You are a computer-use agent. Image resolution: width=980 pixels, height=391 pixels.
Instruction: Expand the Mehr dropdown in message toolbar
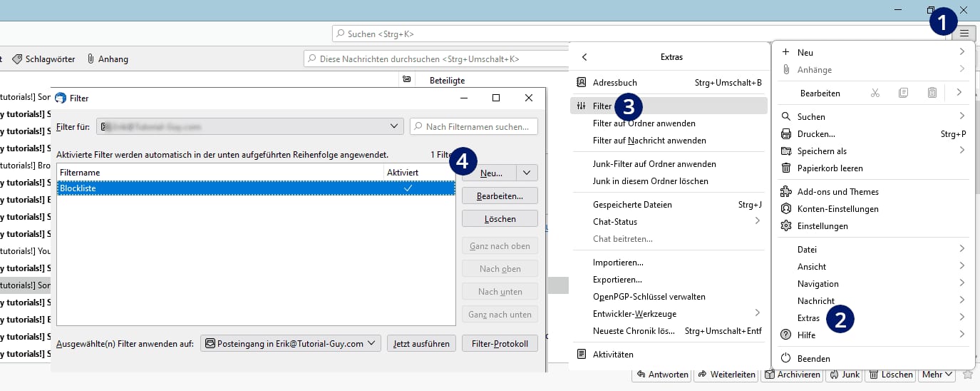pyautogui.click(x=937, y=374)
